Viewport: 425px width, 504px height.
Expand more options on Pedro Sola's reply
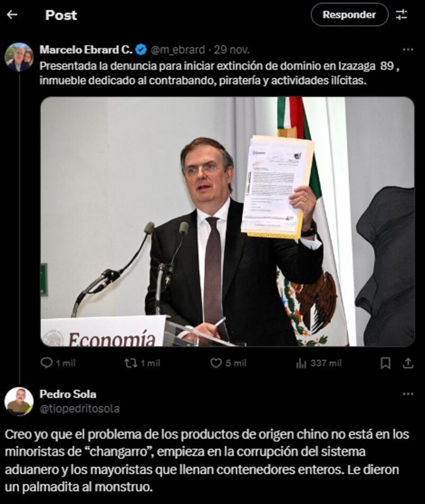click(408, 394)
